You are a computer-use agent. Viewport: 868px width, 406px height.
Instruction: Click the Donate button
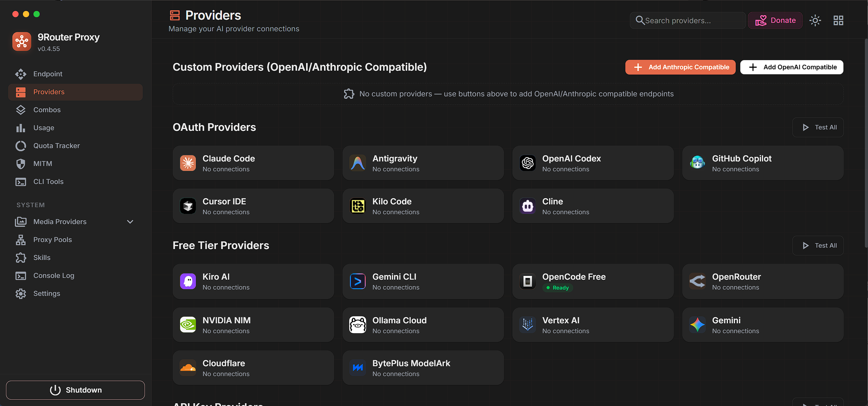775,20
